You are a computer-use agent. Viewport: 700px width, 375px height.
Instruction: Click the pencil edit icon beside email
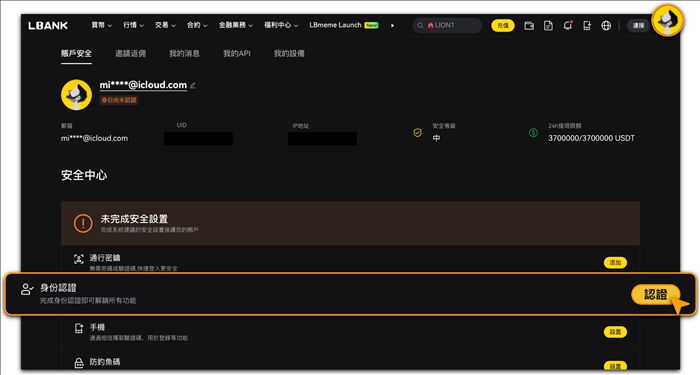[193, 85]
